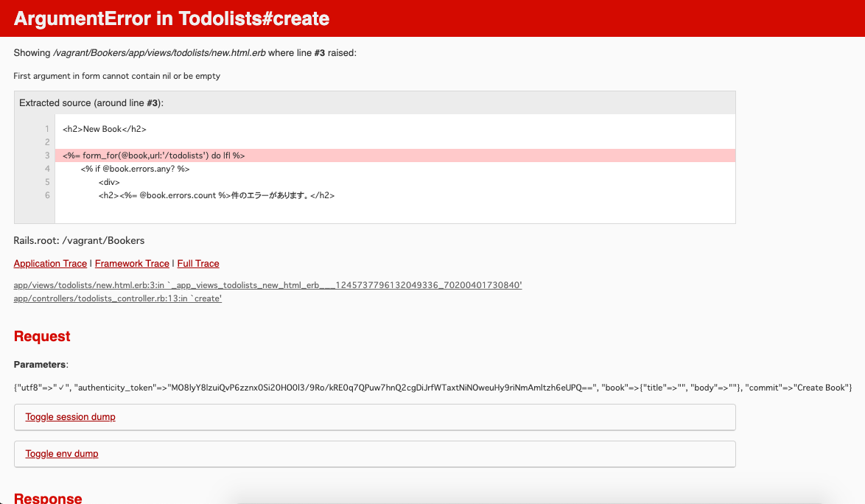Open the Application Trace view
Viewport: 865px width, 504px height.
[50, 263]
